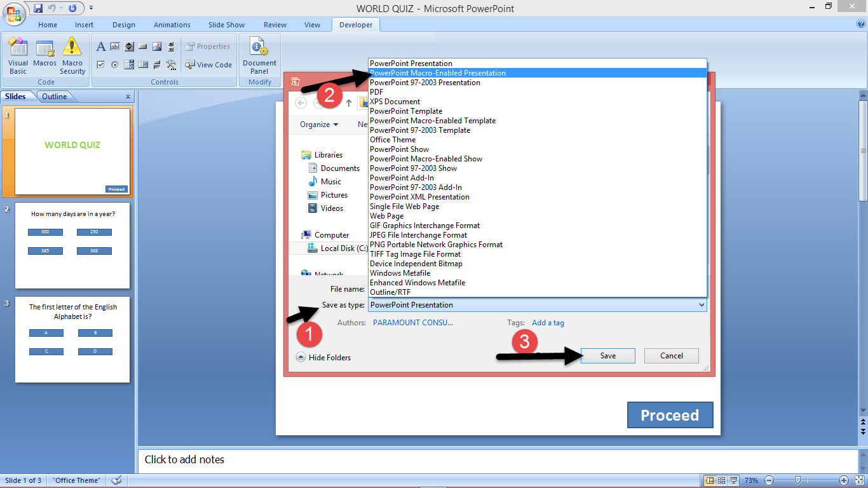Open PowerPoint Help question mark icon
This screenshot has width=868, height=488.
(861, 24)
